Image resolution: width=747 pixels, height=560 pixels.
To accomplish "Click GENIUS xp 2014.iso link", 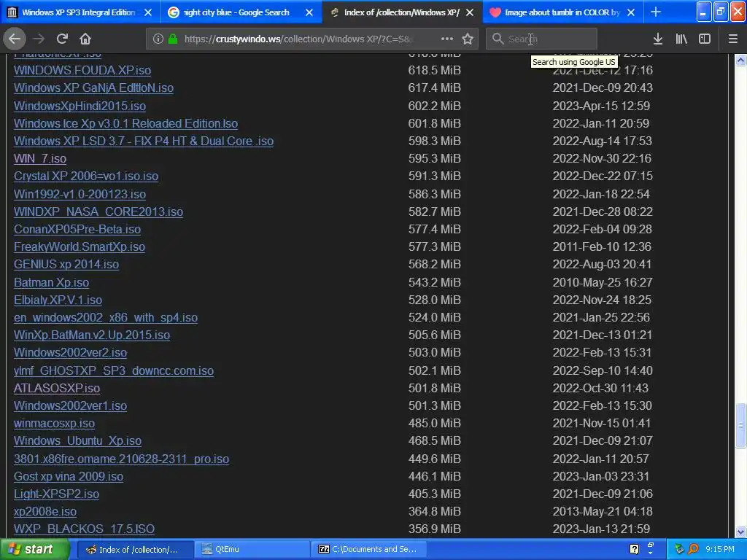I will 66,264.
